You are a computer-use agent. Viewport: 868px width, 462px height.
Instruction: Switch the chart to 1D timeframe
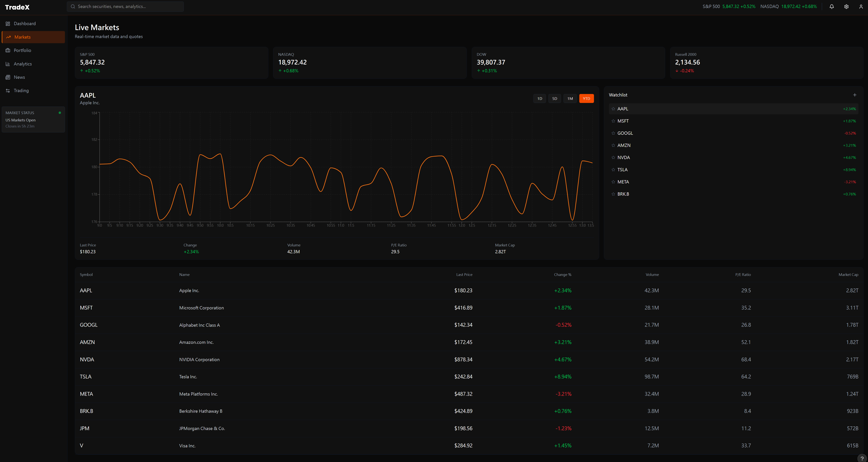(539, 98)
